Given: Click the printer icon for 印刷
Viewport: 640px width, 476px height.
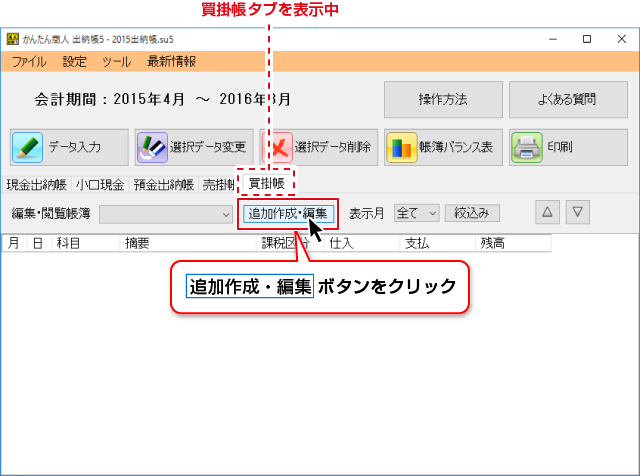Looking at the screenshot, I should pyautogui.click(x=527, y=147).
